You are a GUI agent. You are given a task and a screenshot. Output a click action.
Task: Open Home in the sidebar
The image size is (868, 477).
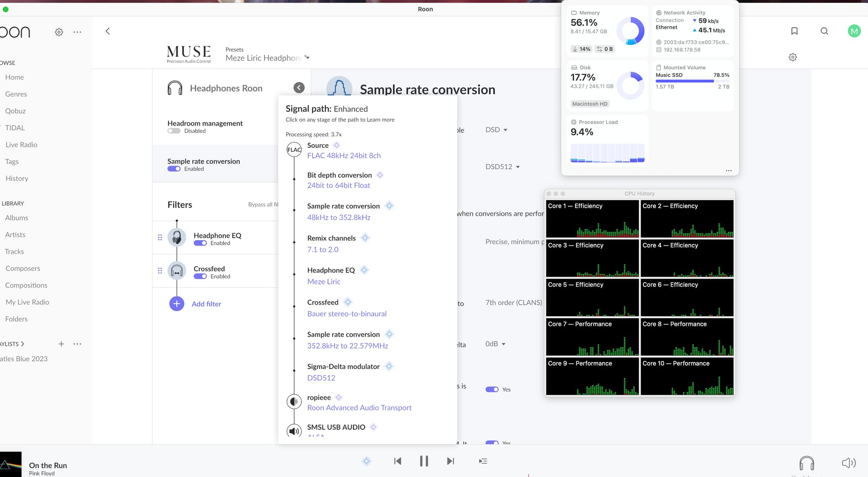point(14,77)
